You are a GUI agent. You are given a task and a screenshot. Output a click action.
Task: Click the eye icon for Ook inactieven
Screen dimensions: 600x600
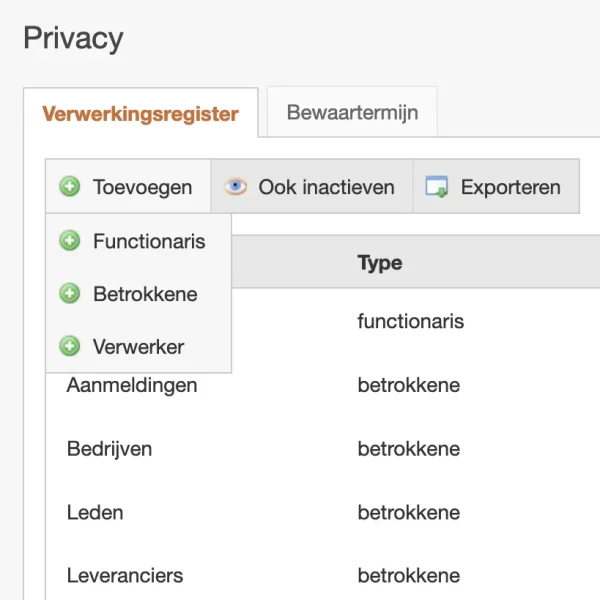pos(236,187)
